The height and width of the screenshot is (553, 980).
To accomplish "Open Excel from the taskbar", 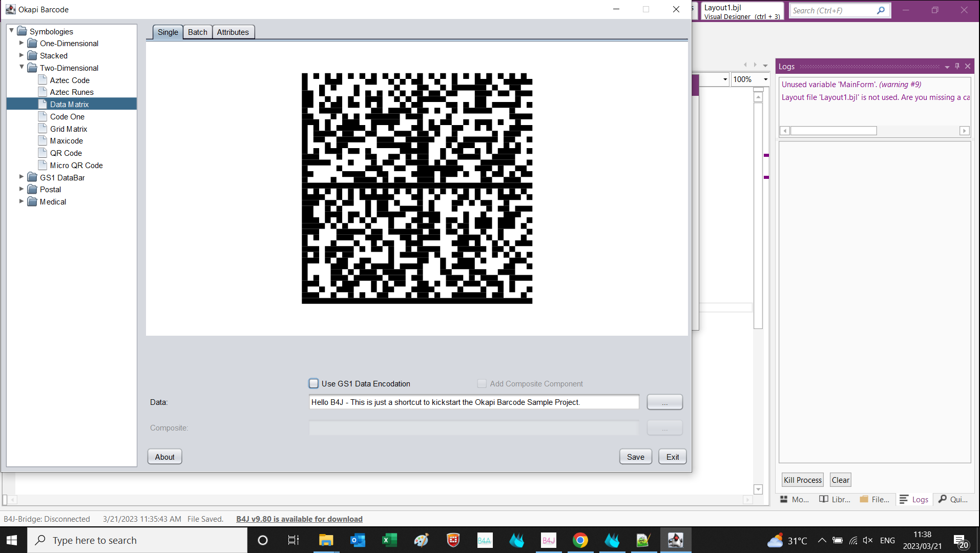I will (x=389, y=540).
